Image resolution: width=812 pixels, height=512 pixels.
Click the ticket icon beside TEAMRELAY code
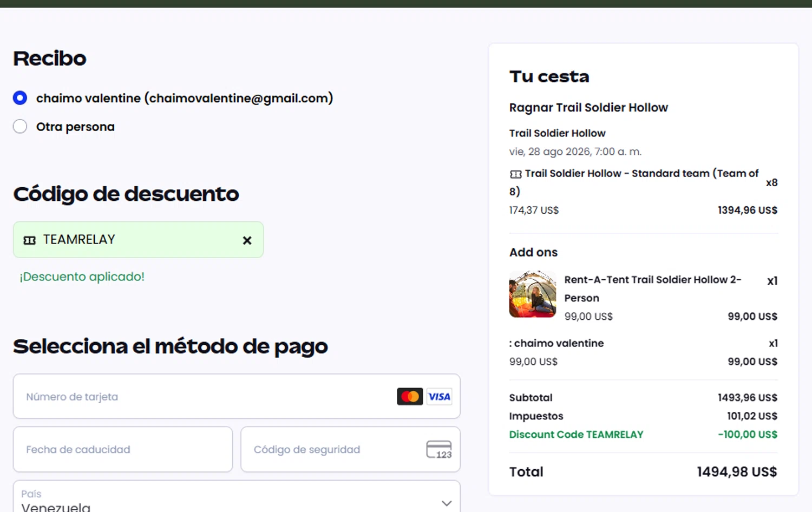click(30, 240)
